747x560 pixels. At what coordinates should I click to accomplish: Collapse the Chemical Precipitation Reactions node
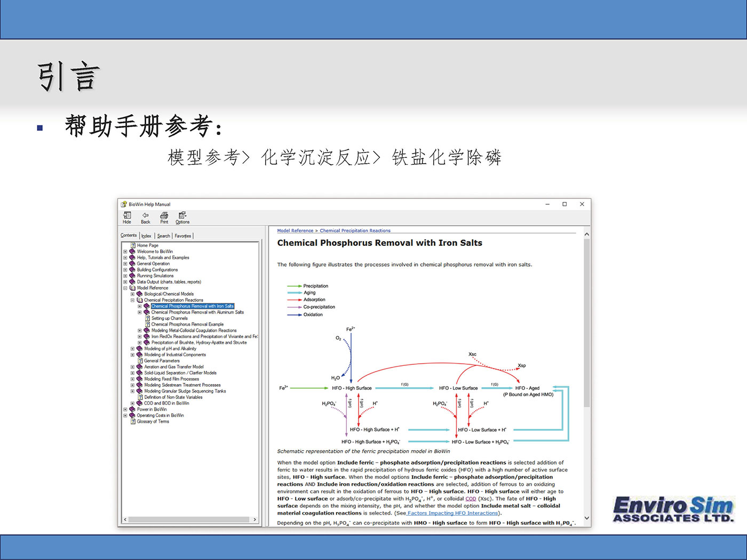pyautogui.click(x=133, y=300)
